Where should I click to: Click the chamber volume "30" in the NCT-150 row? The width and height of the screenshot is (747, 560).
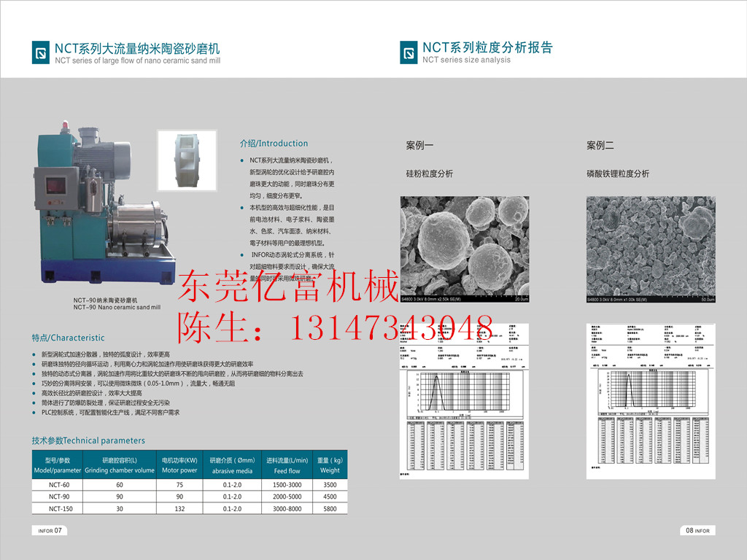click(120, 509)
